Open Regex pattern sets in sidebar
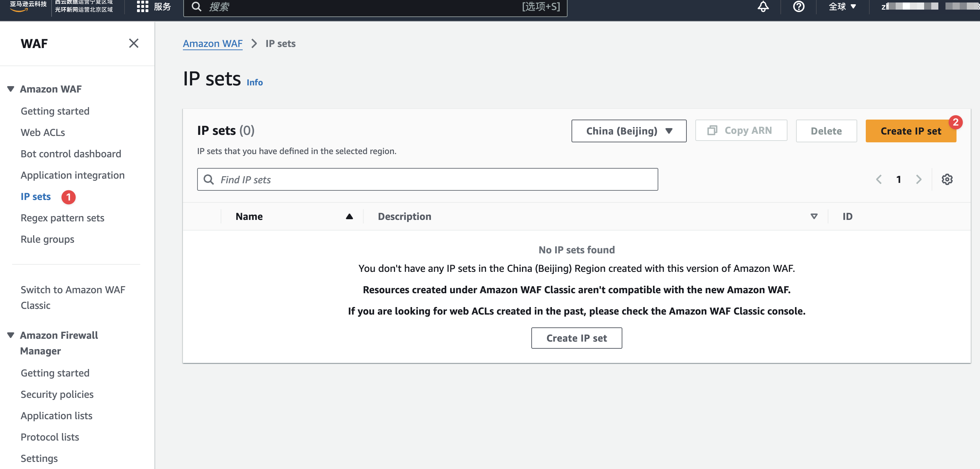 point(62,218)
